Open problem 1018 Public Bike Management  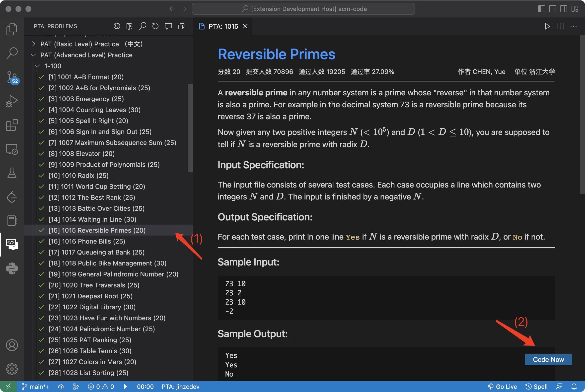[108, 263]
